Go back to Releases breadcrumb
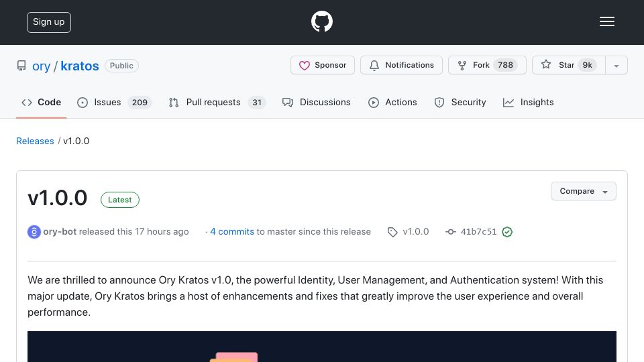 [35, 141]
